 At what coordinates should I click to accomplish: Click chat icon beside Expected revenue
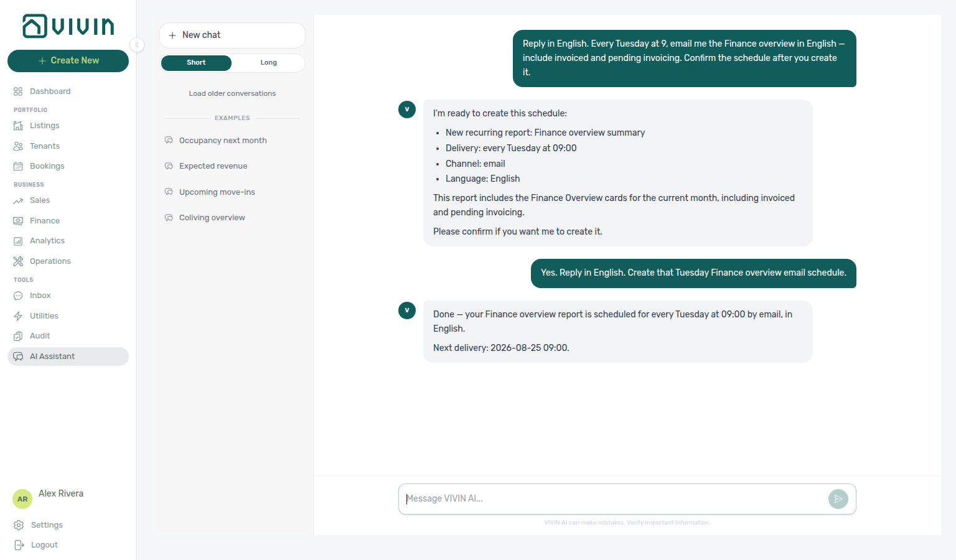[x=169, y=166]
